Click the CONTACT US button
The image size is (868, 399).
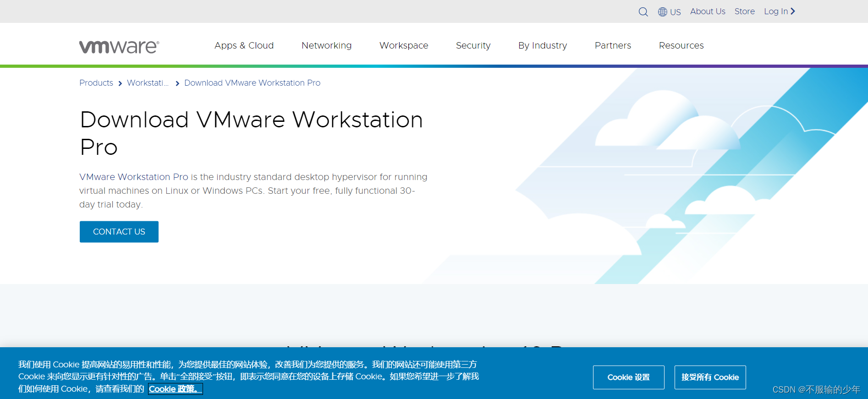point(119,232)
